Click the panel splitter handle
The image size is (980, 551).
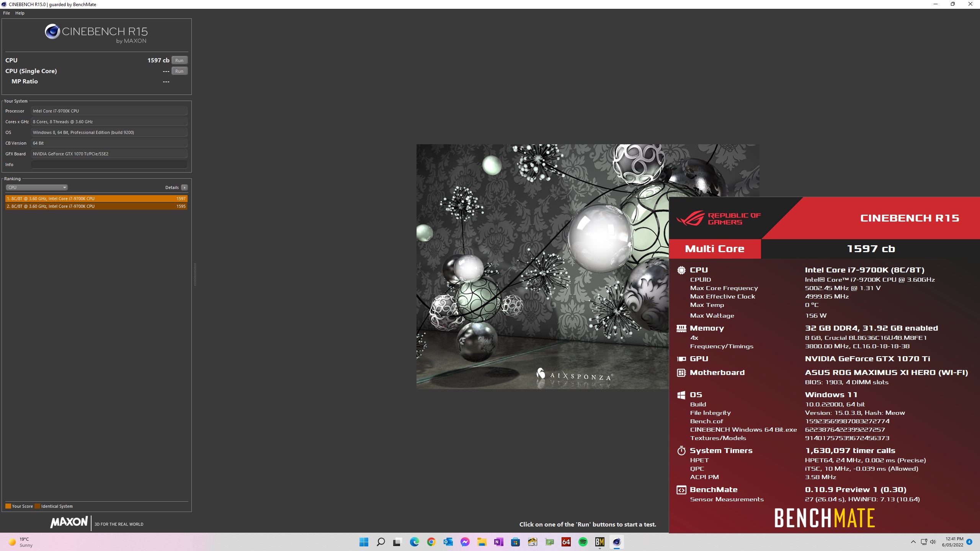(195, 274)
